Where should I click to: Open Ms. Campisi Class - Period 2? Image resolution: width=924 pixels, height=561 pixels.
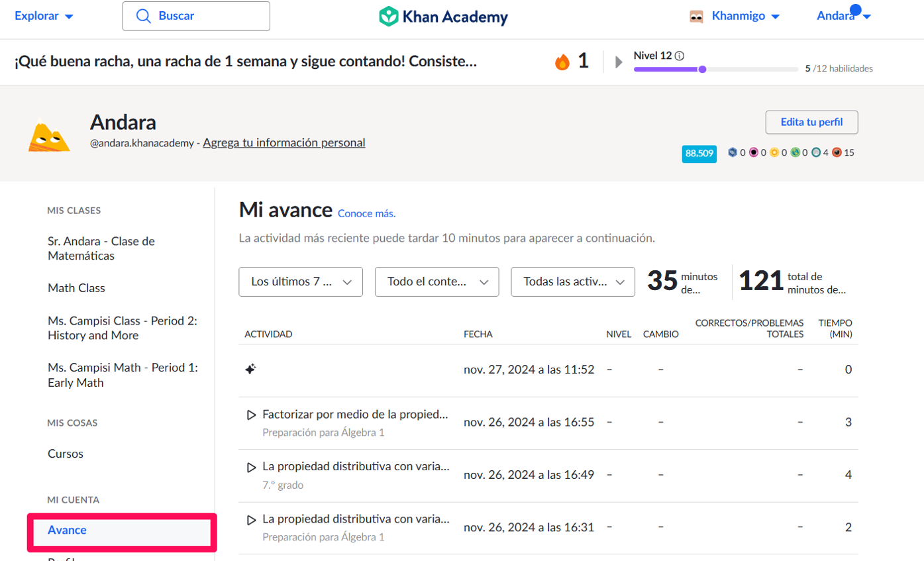tap(123, 328)
